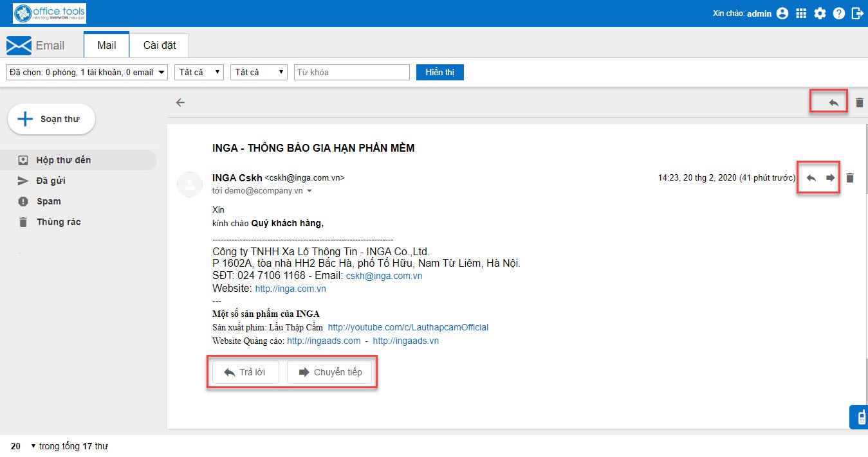
Task: Open the first 'Tất cả' filter dropdown
Action: point(199,73)
